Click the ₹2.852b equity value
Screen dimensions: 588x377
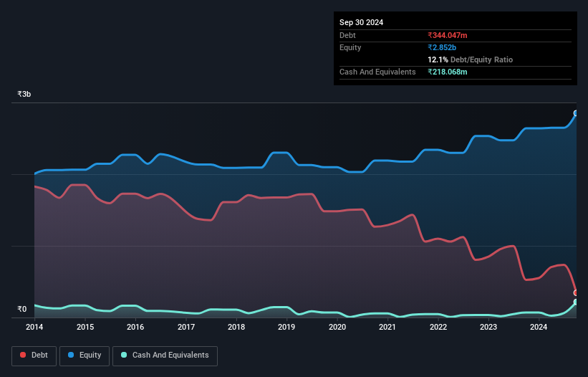coord(442,47)
